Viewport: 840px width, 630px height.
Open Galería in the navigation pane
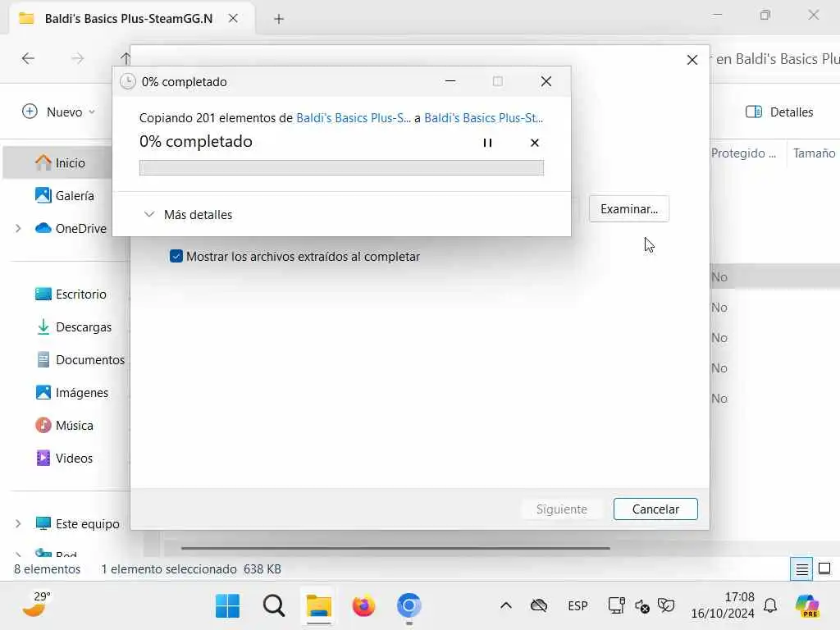pyautogui.click(x=64, y=195)
